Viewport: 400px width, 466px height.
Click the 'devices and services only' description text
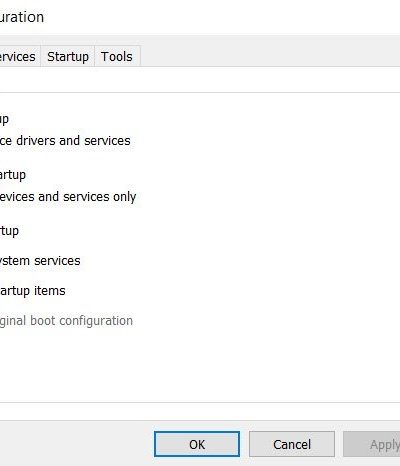(68, 197)
